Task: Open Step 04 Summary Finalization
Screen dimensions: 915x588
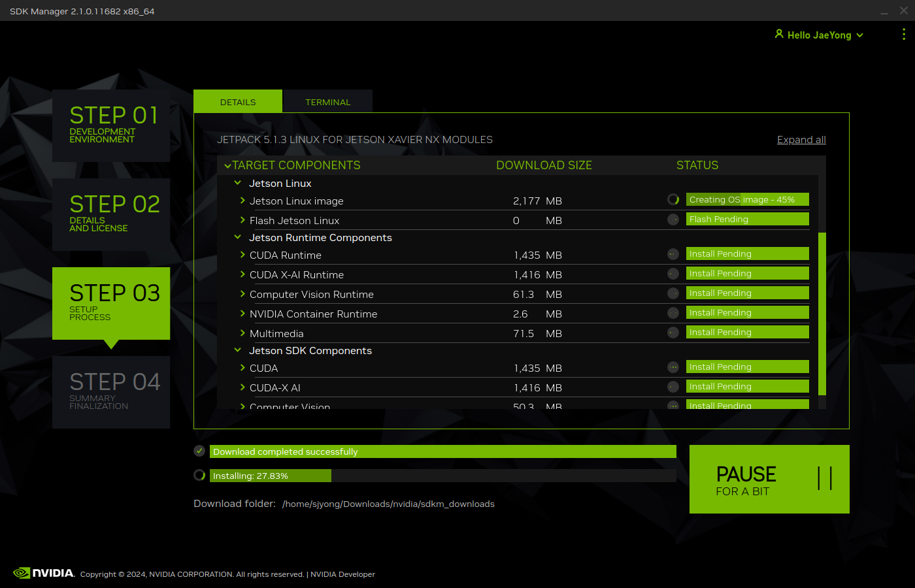Action: click(x=111, y=392)
